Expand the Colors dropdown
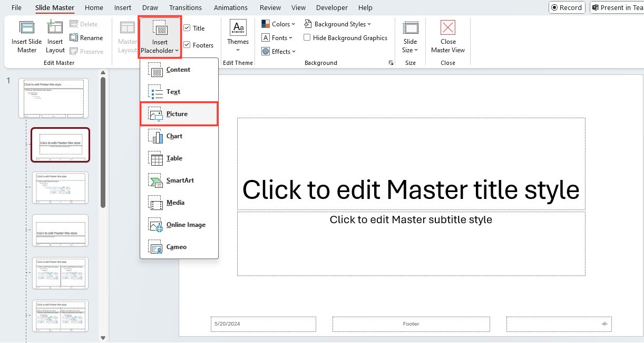Viewport: 644px width, 343px height. [x=279, y=24]
